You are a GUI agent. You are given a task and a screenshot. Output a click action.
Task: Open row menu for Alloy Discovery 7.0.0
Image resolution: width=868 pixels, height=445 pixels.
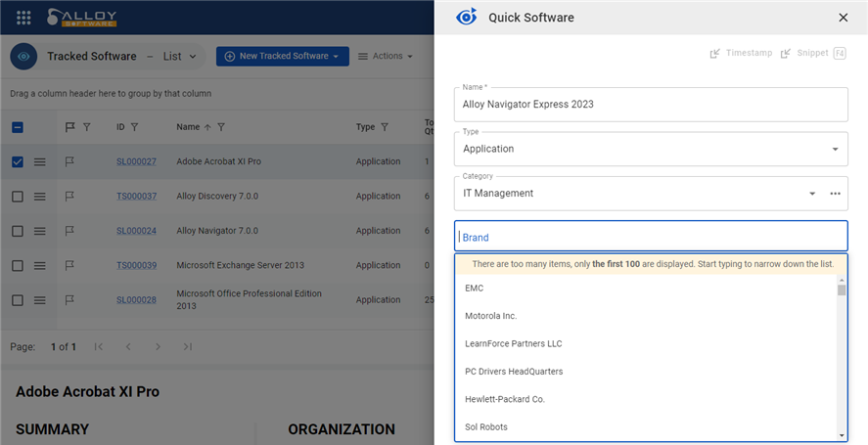[x=40, y=197]
